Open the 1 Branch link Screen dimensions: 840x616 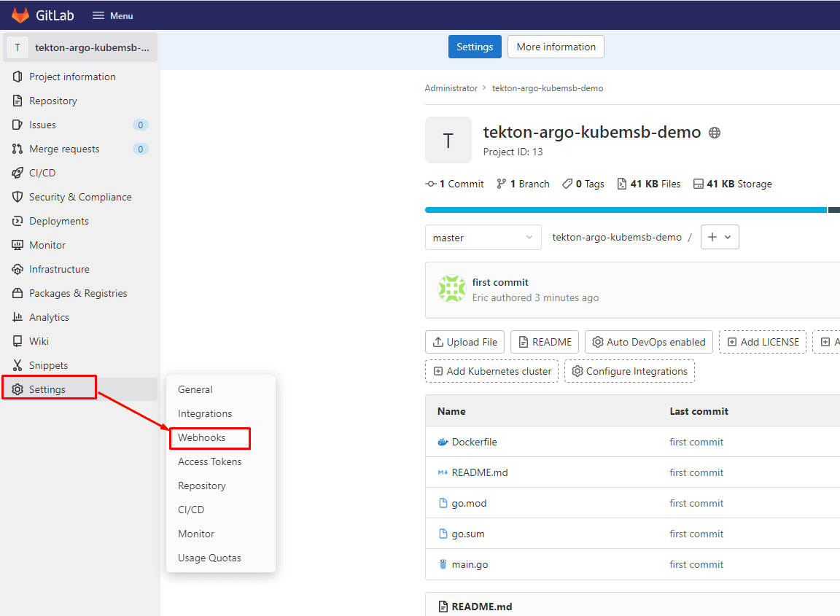point(523,184)
